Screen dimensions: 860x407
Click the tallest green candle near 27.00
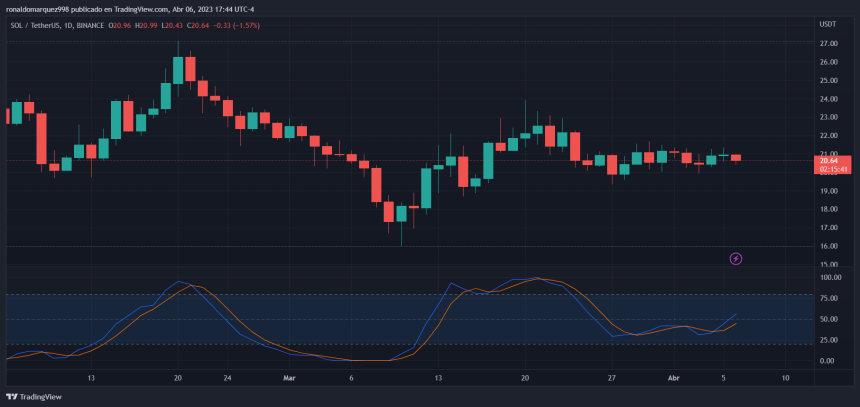coord(178,69)
